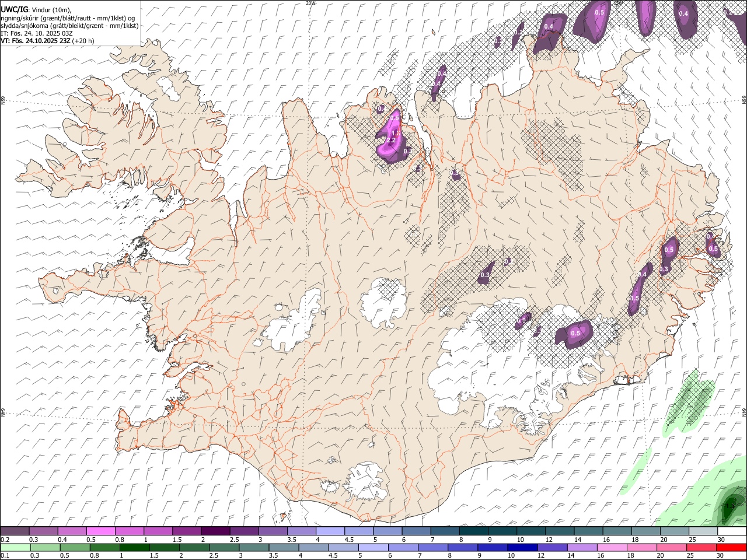Click the lower legend swatch between 0.1 and 0.3
Viewport: 747px width, 560px height.
pos(16,547)
